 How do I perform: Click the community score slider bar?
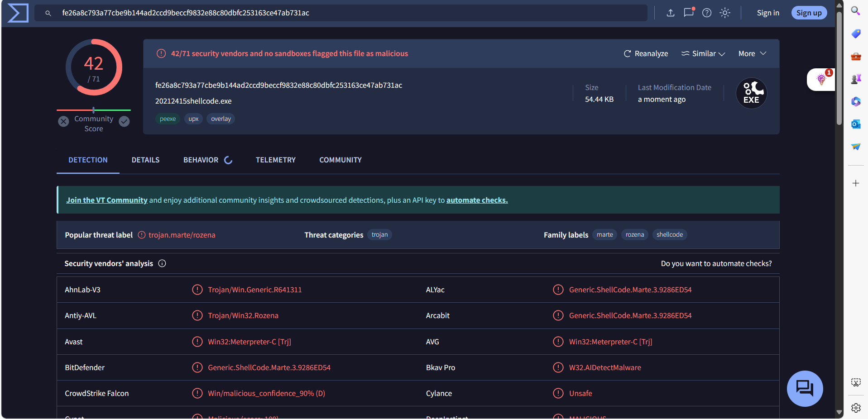point(94,110)
